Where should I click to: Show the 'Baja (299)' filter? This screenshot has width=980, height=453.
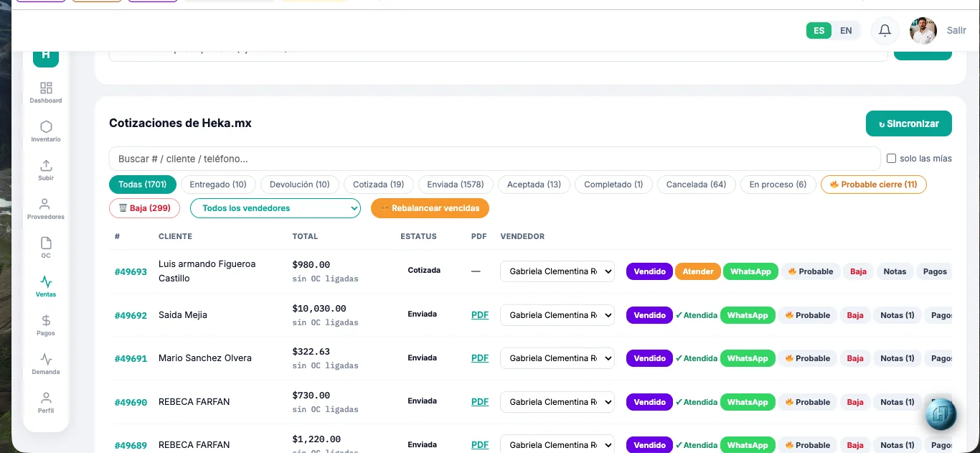144,208
